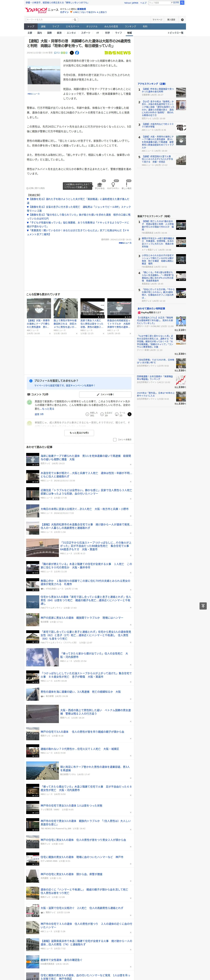Viewport: 210px width, 980px height.
Task: Open the エキスパート tab
Action: point(72,27)
